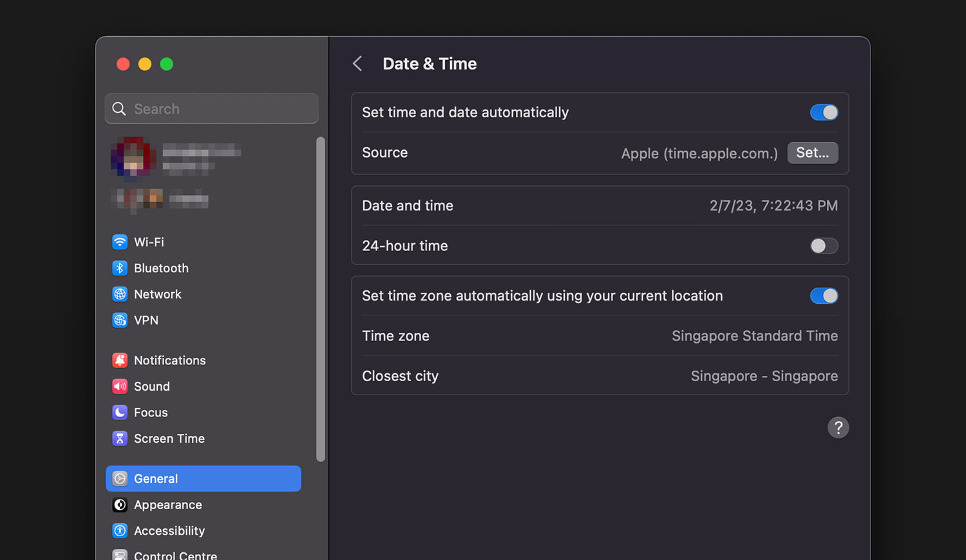Click the yellow minimize window button
This screenshot has height=560, width=966.
(145, 64)
